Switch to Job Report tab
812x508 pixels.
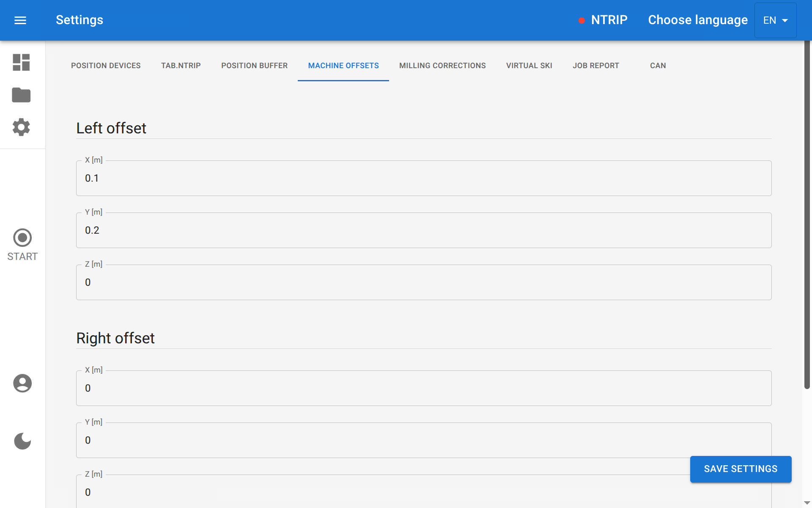coord(595,66)
